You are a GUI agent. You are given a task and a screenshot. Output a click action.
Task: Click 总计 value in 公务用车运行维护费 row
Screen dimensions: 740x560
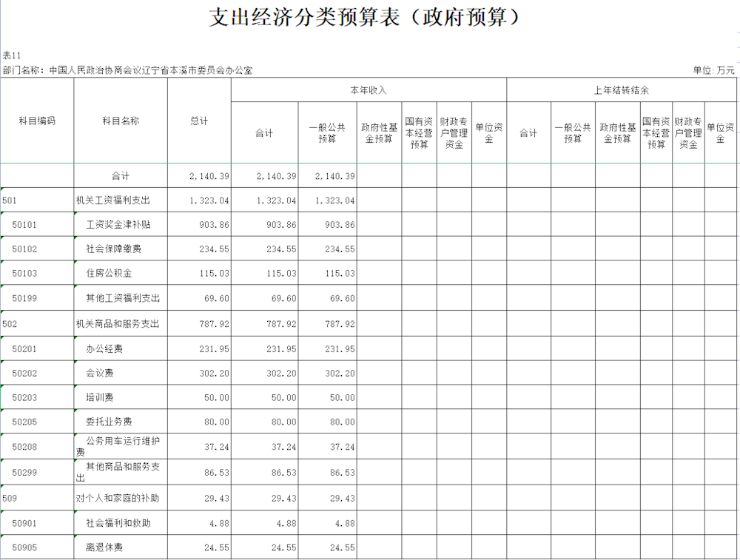click(x=199, y=446)
